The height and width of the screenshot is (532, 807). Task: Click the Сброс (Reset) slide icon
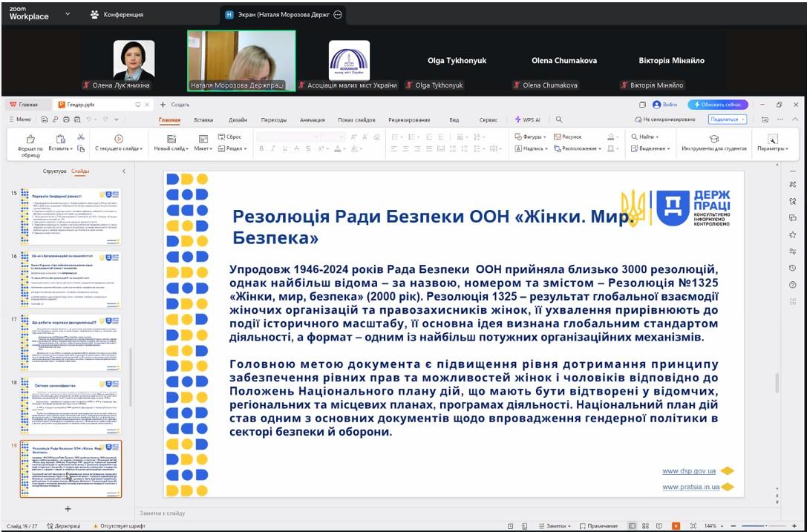[229, 137]
